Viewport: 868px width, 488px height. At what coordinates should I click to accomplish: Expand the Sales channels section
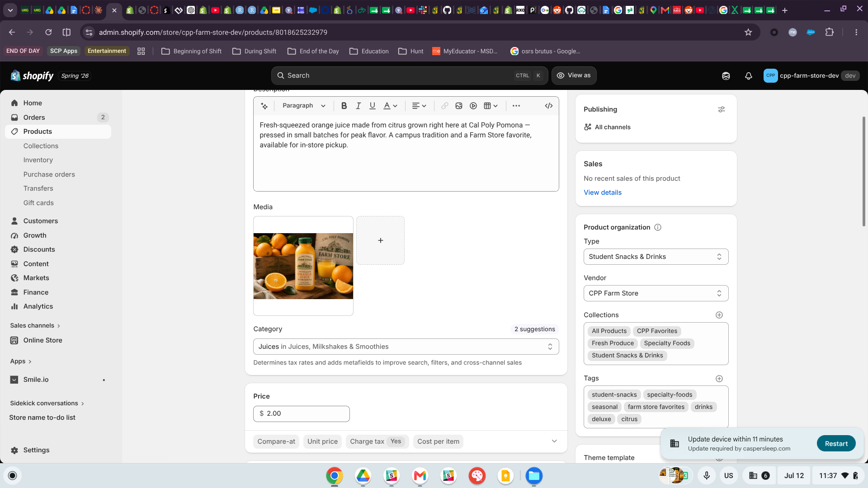click(35, 326)
